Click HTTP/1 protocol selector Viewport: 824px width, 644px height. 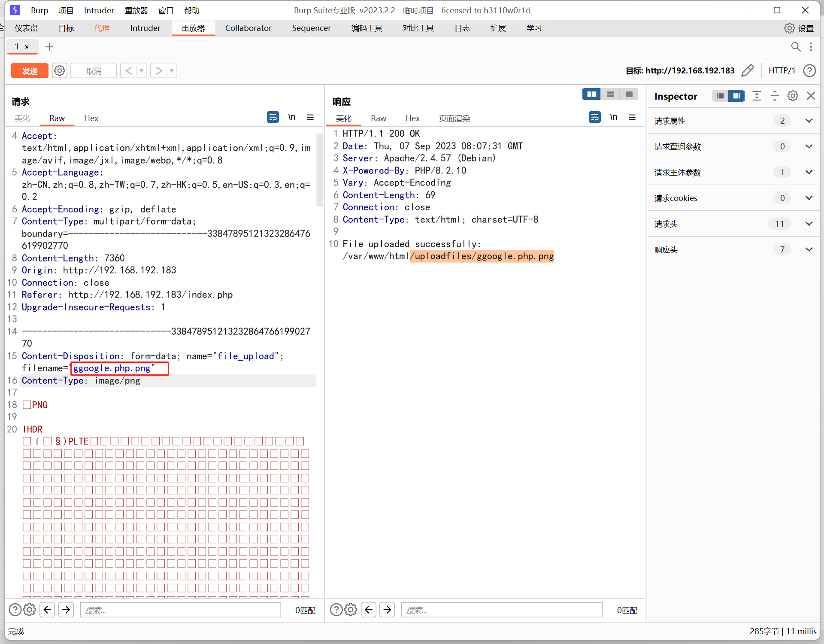click(782, 70)
